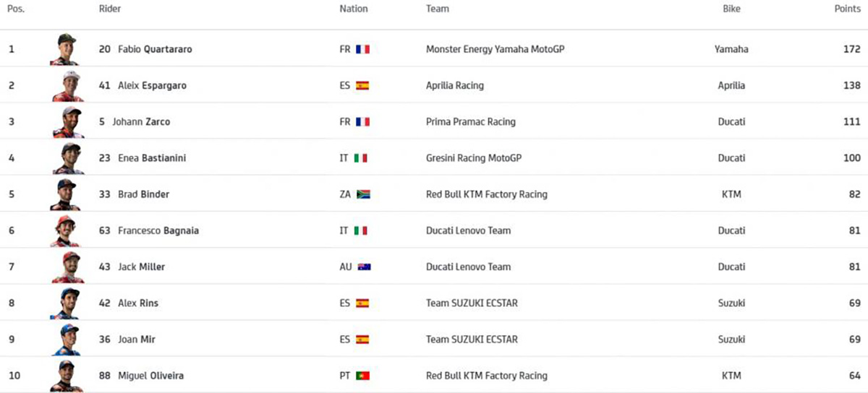
Task: Select Alex Rins' rider thumbnail
Action: click(x=66, y=303)
